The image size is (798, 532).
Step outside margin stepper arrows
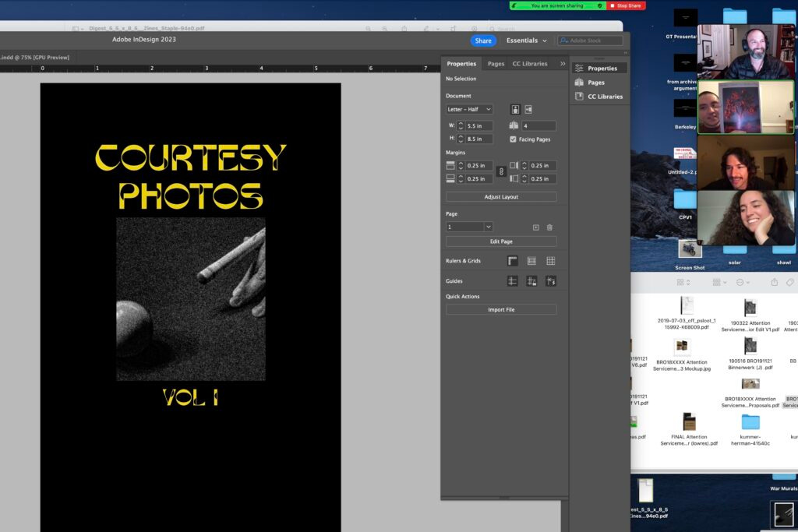(x=524, y=178)
